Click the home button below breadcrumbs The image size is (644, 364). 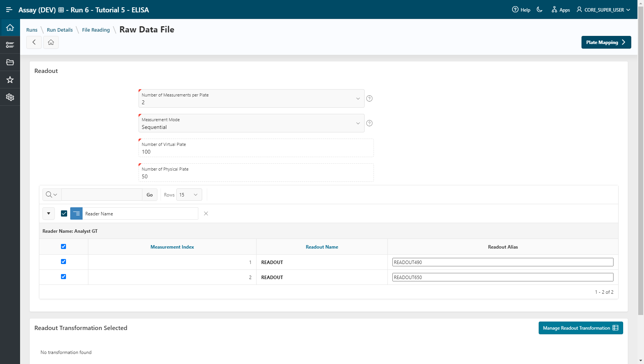[51, 42]
